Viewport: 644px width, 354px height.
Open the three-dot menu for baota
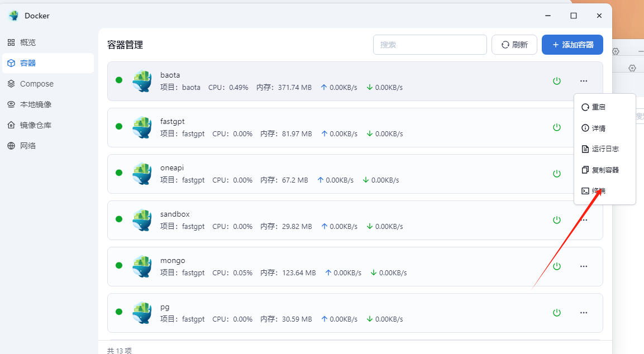click(x=584, y=81)
